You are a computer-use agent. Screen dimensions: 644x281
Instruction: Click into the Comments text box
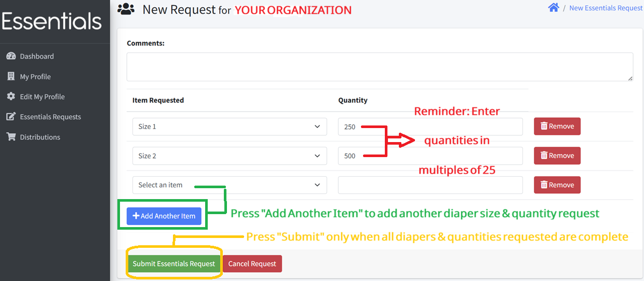(x=380, y=67)
